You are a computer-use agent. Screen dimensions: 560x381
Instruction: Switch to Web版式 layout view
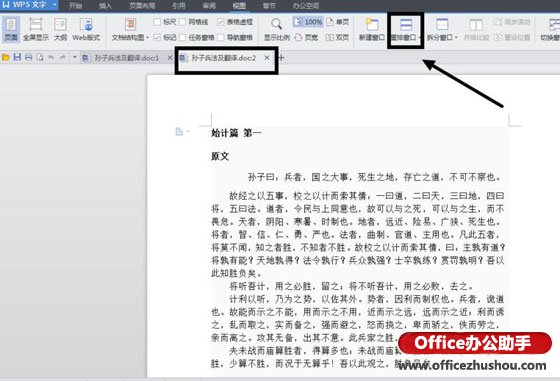tap(86, 29)
